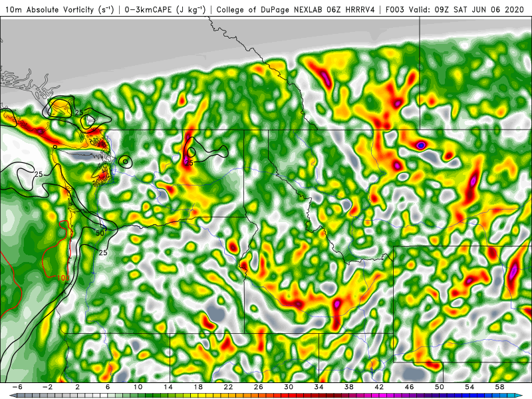This screenshot has height=399, width=532.
Task: Click the vorticity color scale bar
Action: 265,396
